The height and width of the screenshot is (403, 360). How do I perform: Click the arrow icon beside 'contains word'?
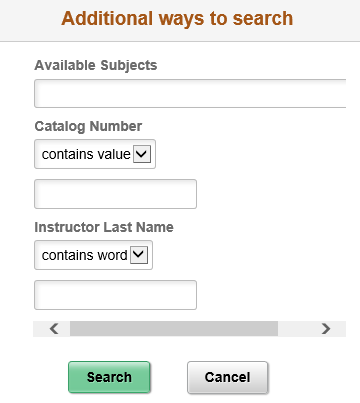(139, 255)
